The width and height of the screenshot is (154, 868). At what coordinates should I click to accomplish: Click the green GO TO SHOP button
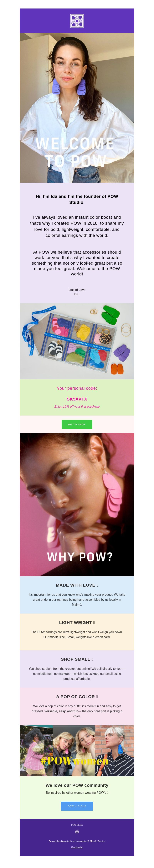tap(77, 424)
